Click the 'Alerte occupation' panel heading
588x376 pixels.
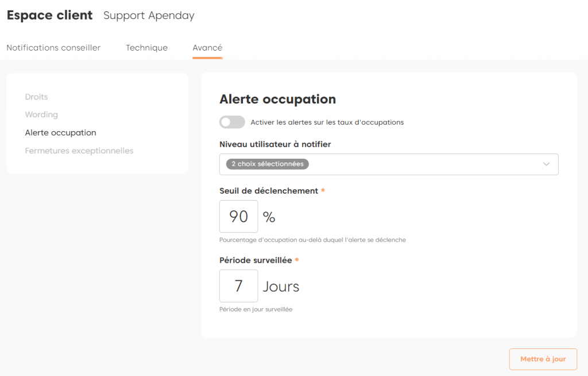(277, 99)
